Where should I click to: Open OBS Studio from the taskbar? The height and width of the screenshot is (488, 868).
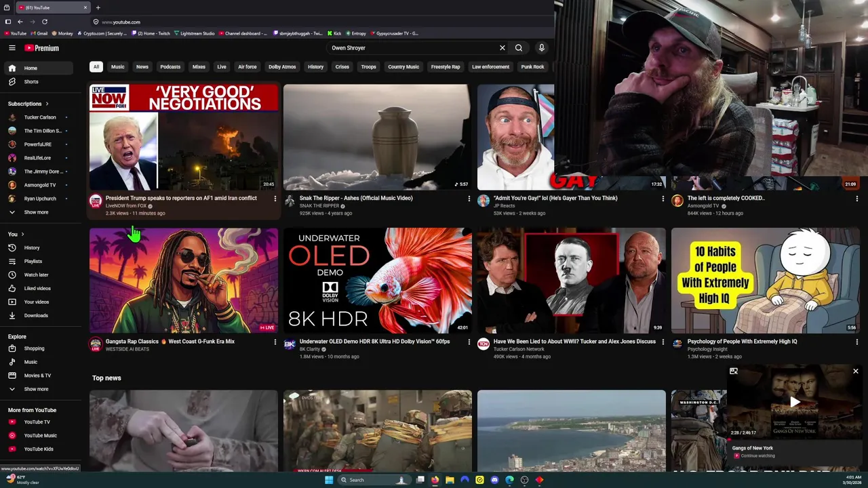tap(524, 480)
